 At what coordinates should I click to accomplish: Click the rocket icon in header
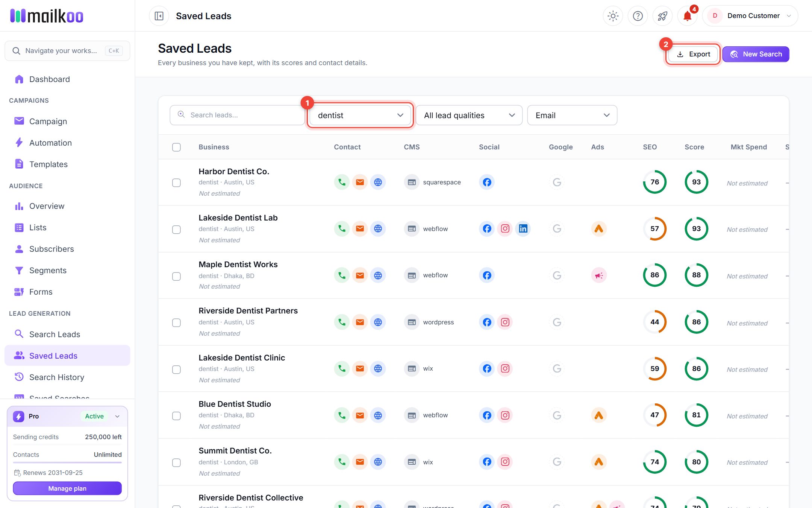(662, 16)
